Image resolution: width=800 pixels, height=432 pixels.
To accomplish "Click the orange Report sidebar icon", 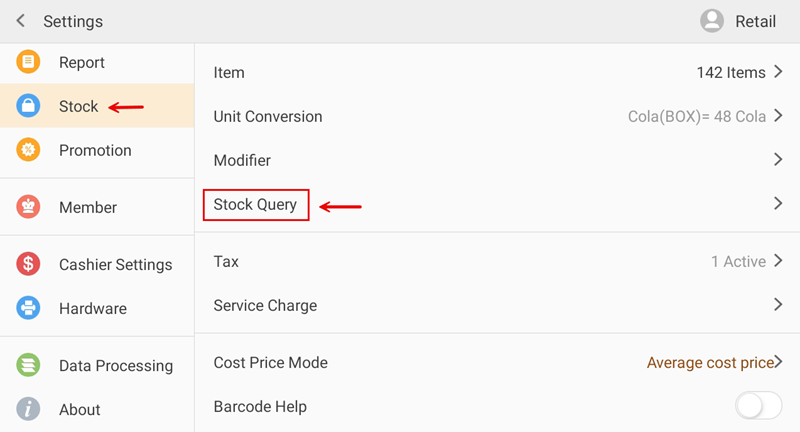I will tap(28, 62).
